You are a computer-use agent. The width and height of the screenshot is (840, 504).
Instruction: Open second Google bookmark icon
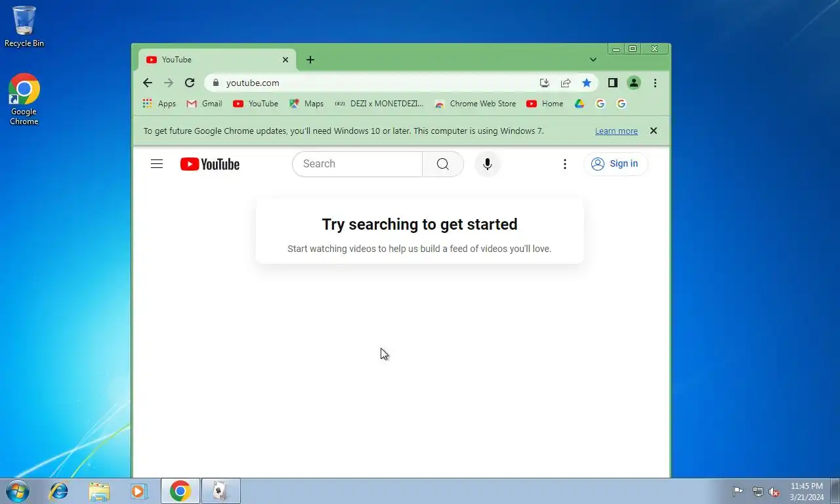point(621,104)
